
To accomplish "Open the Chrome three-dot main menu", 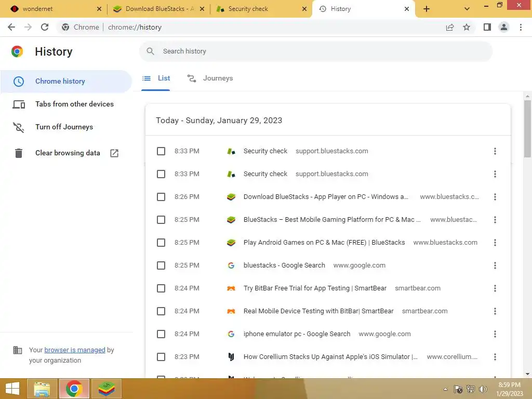I will (x=521, y=27).
